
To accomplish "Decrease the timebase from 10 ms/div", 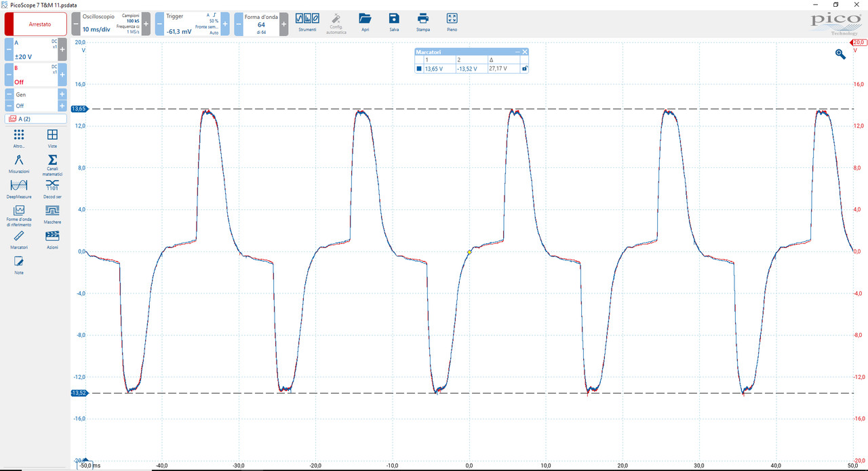I will pyautogui.click(x=75, y=24).
